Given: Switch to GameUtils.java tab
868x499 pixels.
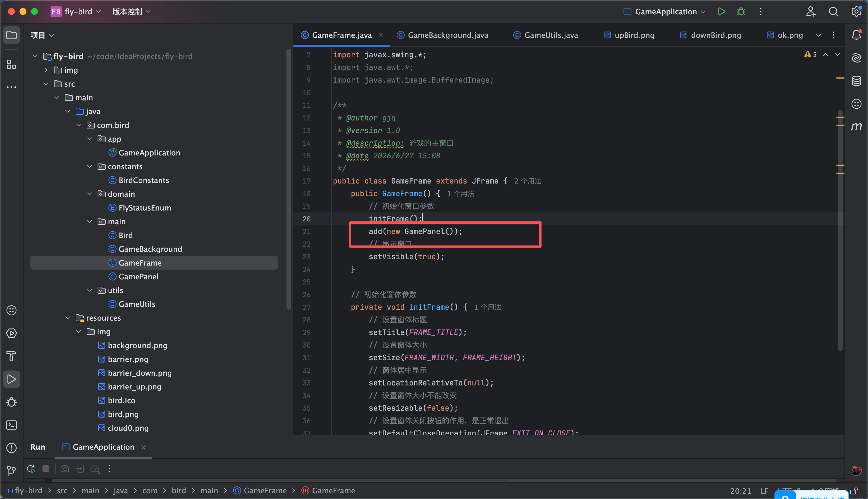Looking at the screenshot, I should pos(546,35).
